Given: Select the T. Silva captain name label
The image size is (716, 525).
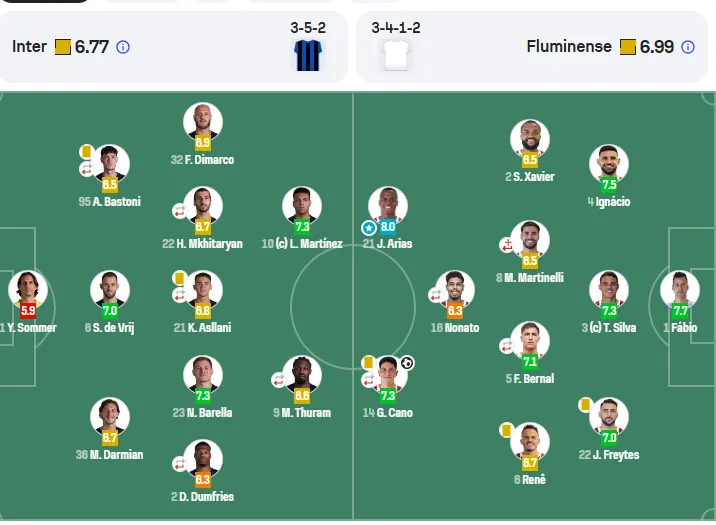Looking at the screenshot, I should click(x=609, y=328).
